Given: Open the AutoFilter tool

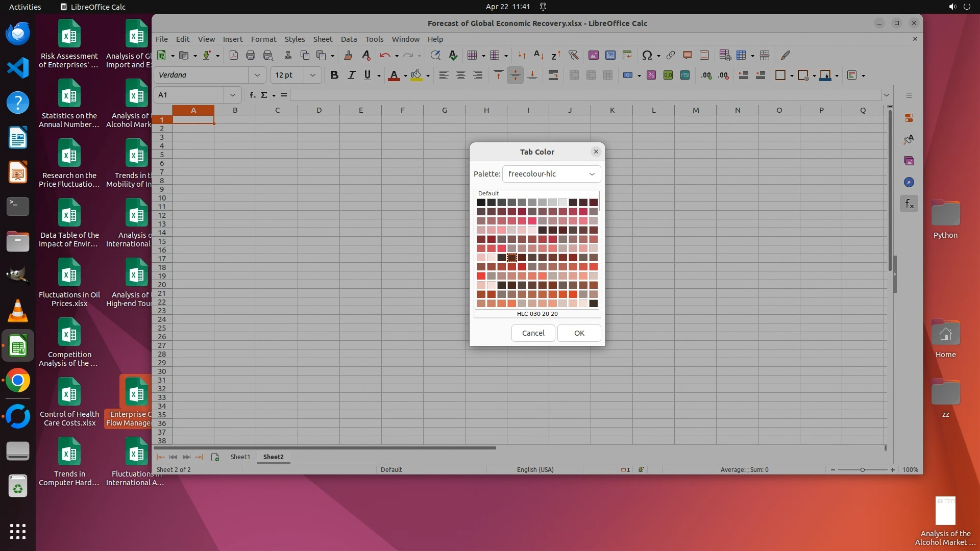Looking at the screenshot, I should 573,55.
